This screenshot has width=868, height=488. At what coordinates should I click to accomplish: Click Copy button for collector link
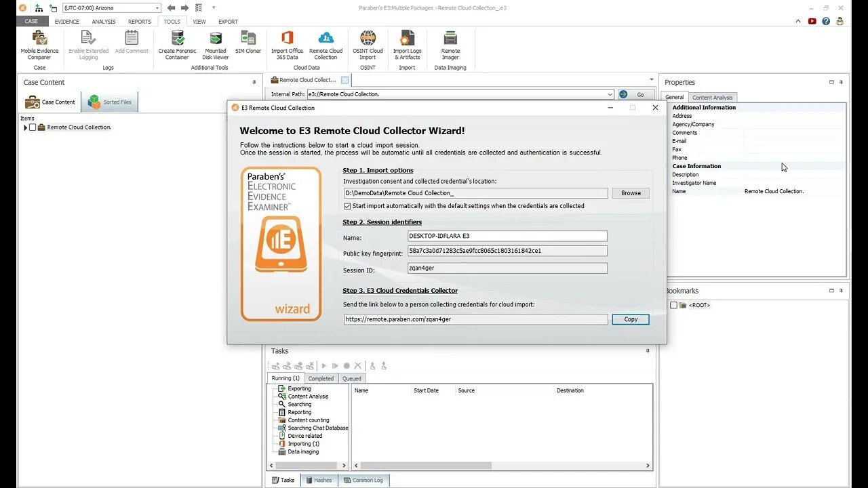(631, 319)
